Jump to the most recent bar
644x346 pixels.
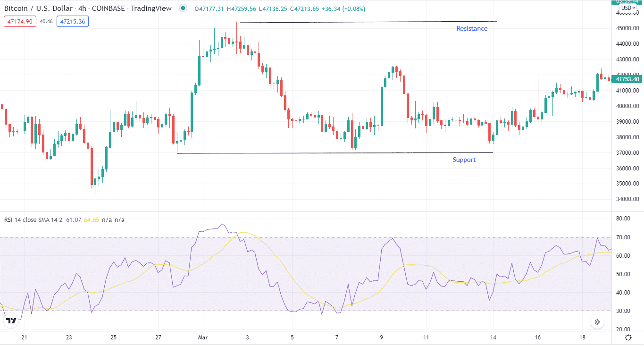coord(597,322)
